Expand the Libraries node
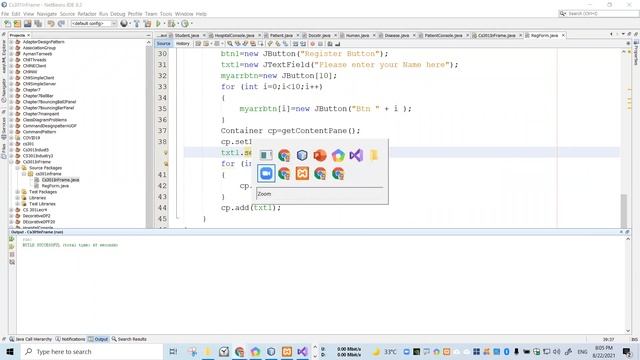Image resolution: width=640 pixels, height=360 pixels. [18, 198]
